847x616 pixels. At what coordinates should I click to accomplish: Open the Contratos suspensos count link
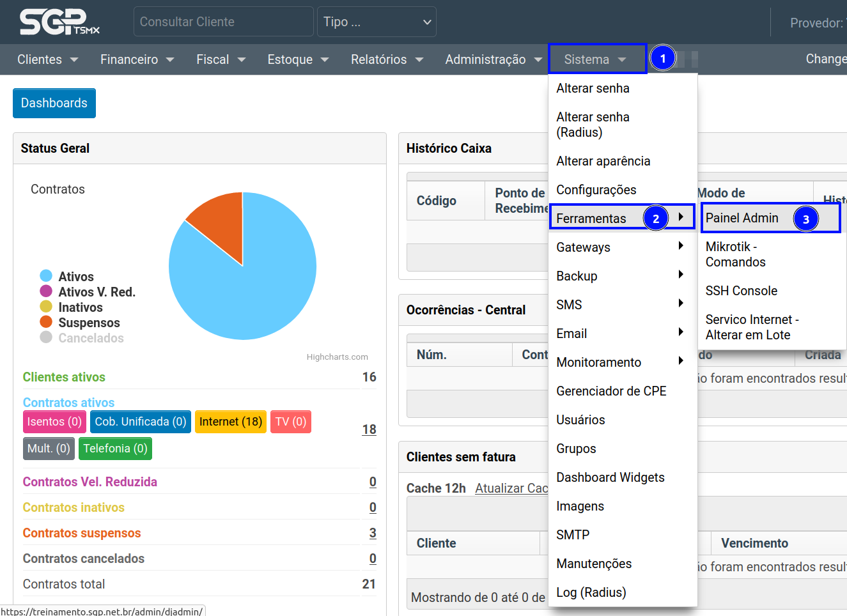click(x=372, y=533)
